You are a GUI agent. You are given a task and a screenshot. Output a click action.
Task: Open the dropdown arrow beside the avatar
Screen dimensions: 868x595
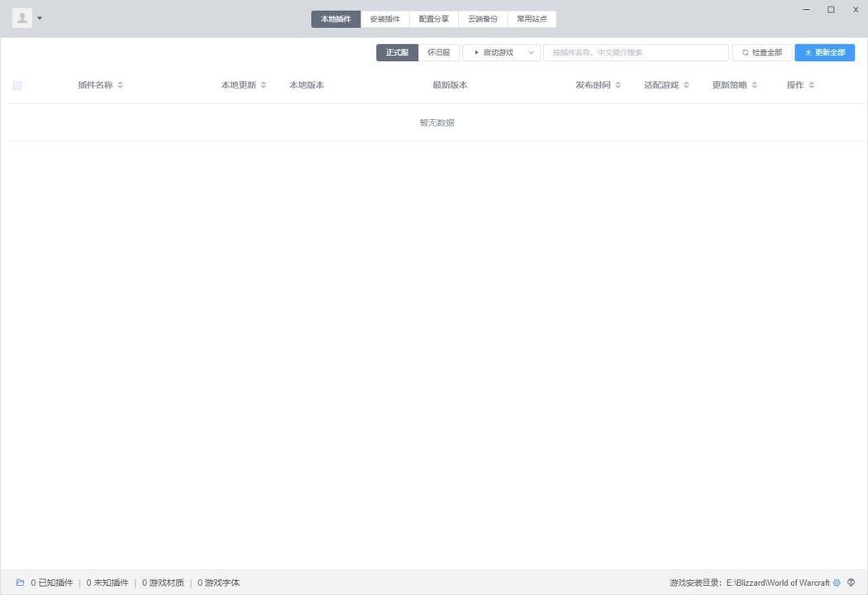click(x=39, y=17)
